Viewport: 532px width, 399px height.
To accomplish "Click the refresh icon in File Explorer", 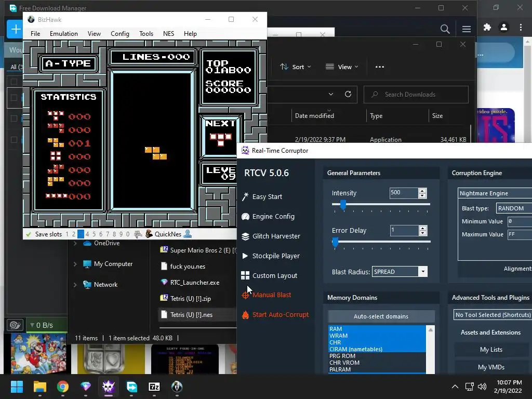I will pos(348,95).
